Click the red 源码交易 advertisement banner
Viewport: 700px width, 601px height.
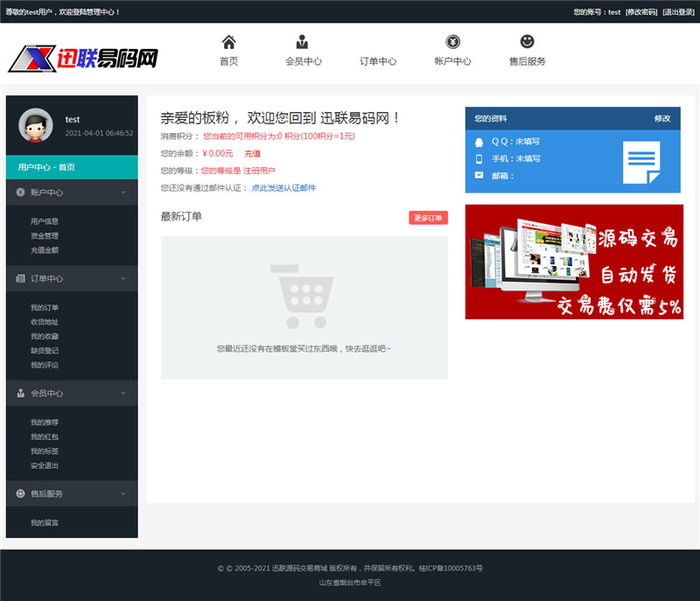(574, 262)
